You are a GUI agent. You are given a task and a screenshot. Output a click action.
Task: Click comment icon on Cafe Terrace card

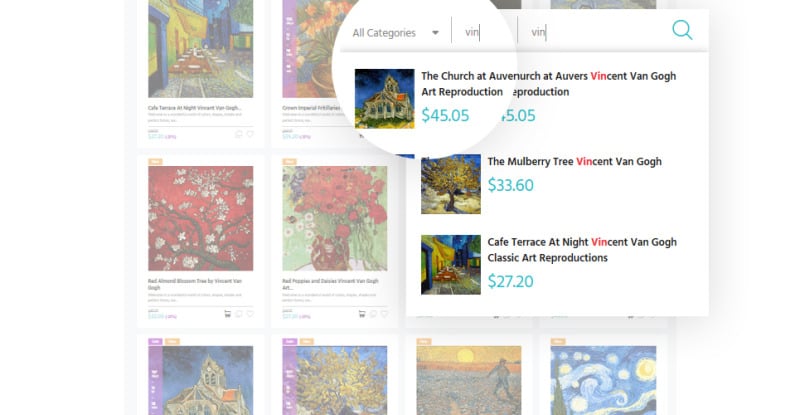pos(238,134)
